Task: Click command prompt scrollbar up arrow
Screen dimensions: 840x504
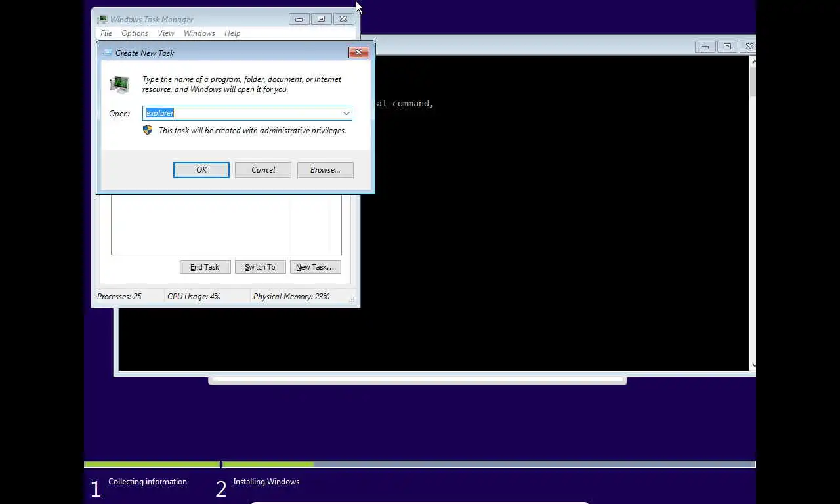Action: pos(753,62)
